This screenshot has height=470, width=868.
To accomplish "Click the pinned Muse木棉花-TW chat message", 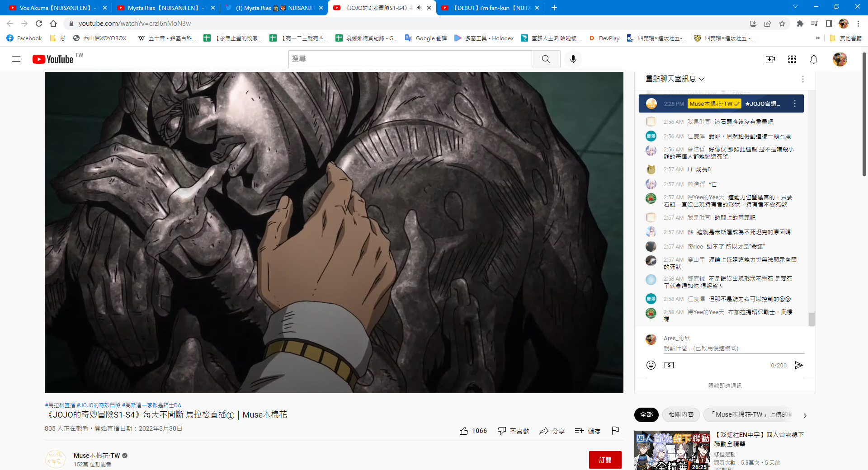I will click(721, 103).
